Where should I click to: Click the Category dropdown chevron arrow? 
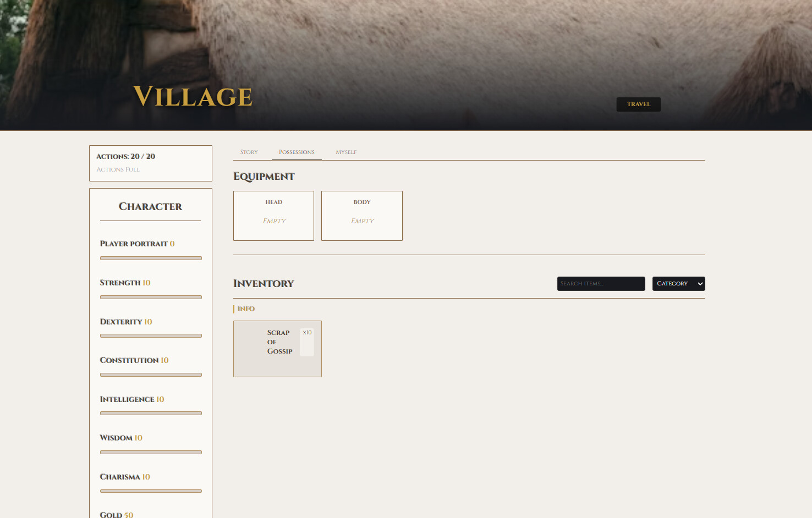click(700, 284)
